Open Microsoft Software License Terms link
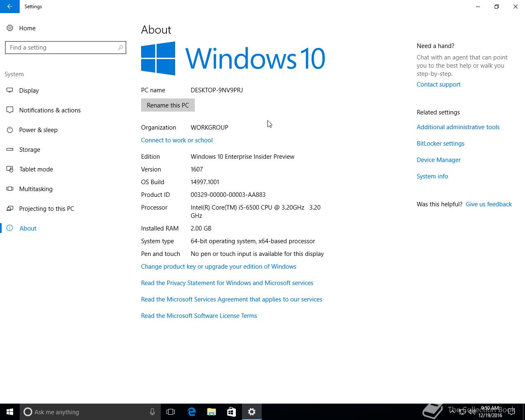The width and height of the screenshot is (525, 420). tap(199, 316)
